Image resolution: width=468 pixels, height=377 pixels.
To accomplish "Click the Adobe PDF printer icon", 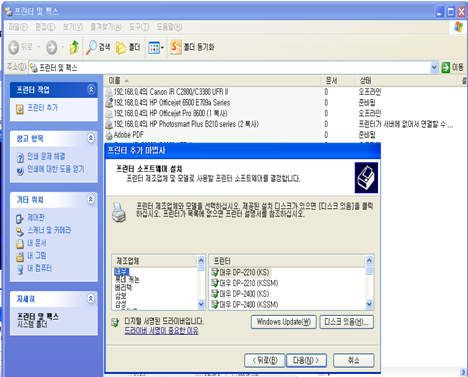I will (109, 135).
